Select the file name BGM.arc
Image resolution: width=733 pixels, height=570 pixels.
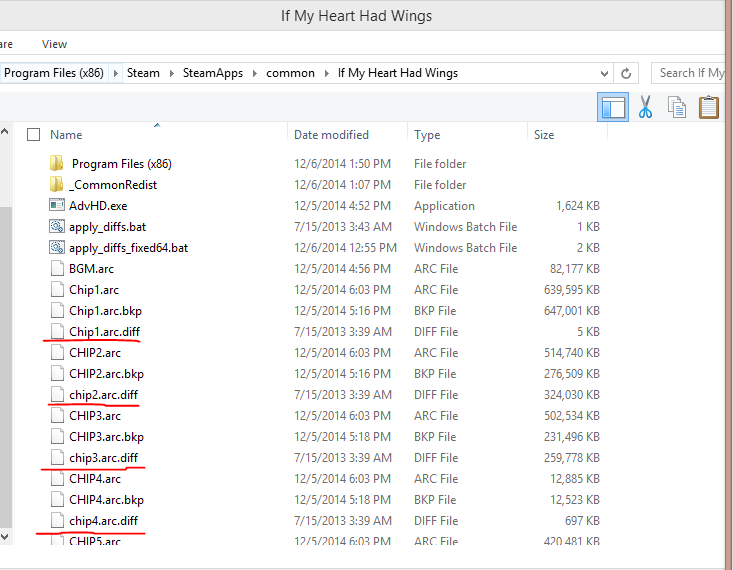pos(91,268)
